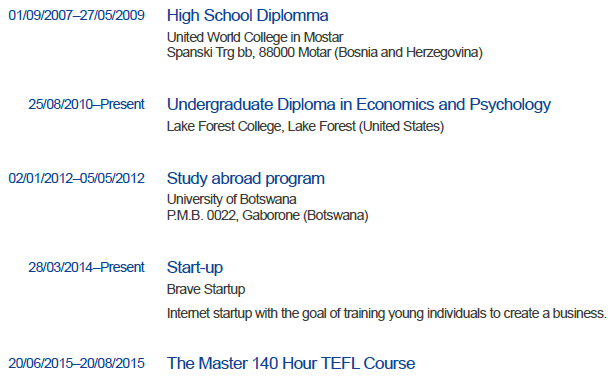Screen dimensions: 612x378
Task: Click University of Botswana text
Action: 231,199
